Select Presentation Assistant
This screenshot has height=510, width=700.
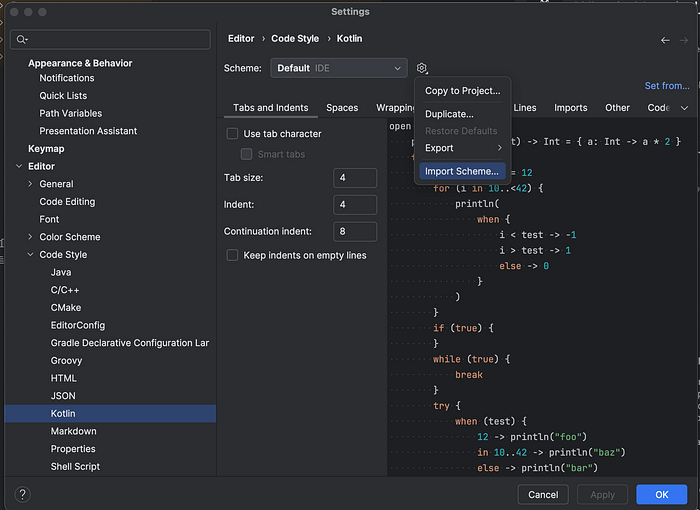[x=88, y=131]
